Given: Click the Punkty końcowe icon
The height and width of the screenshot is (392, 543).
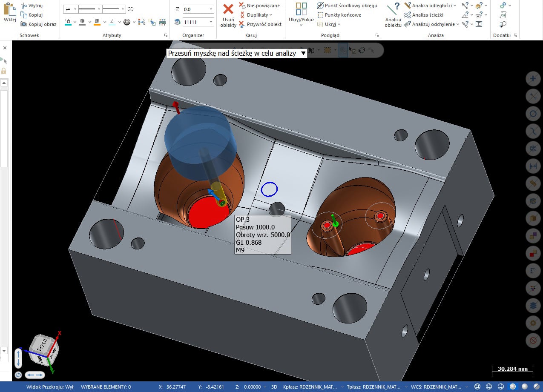Looking at the screenshot, I should (x=320, y=15).
